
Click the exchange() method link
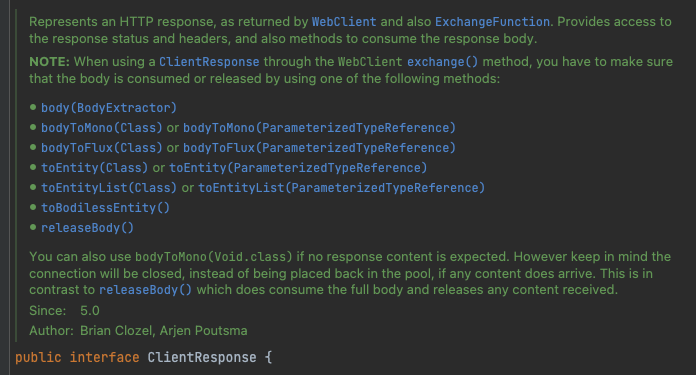(443, 62)
